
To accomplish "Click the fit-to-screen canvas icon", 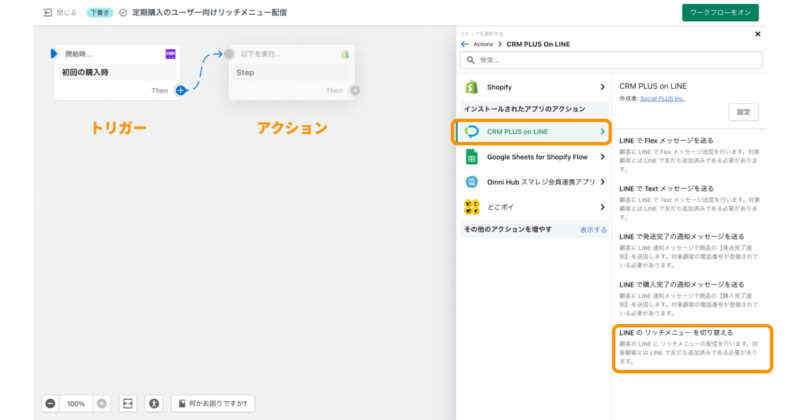I will [x=128, y=404].
